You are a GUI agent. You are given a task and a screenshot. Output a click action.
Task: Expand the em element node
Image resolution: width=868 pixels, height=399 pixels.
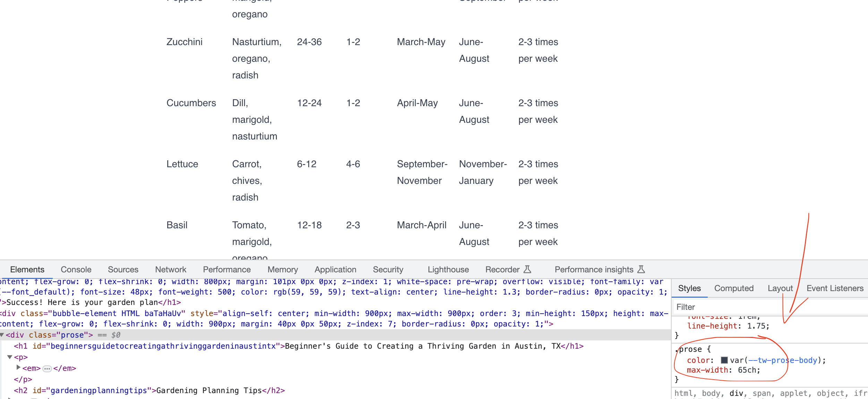click(18, 367)
